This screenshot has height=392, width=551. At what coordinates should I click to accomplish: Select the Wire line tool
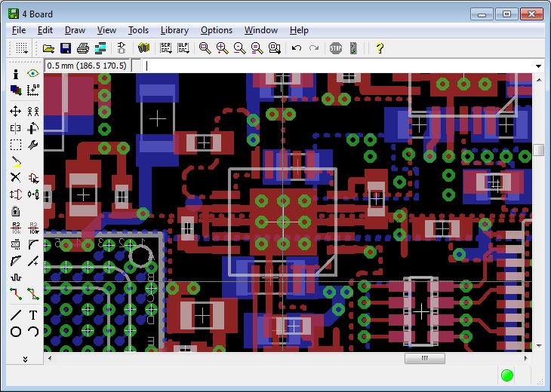point(15,315)
